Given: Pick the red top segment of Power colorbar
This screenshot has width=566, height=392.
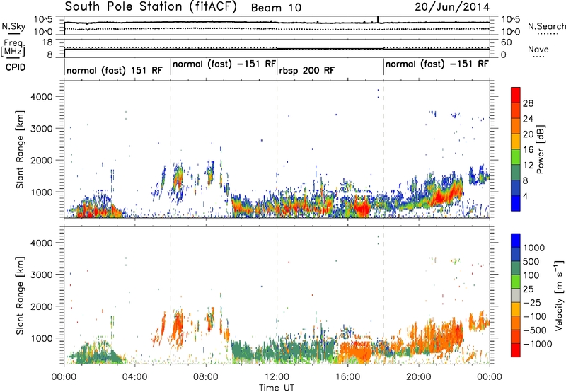Looking at the screenshot, I should coord(516,95).
